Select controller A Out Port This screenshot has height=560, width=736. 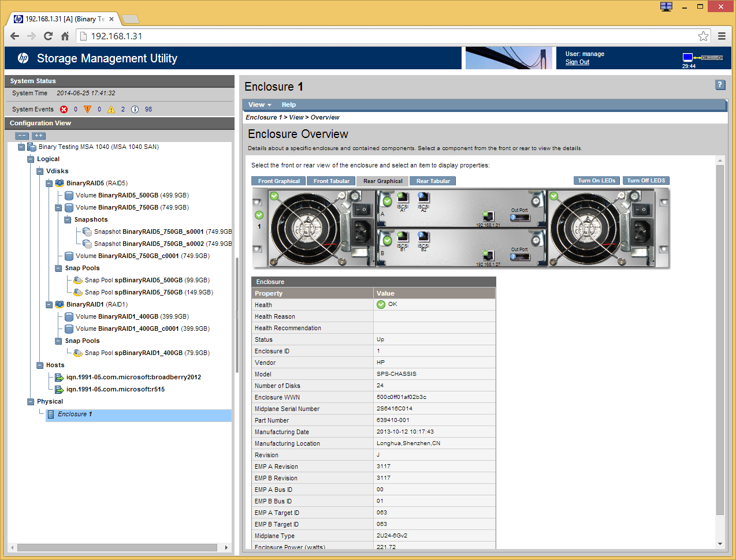[x=519, y=217]
